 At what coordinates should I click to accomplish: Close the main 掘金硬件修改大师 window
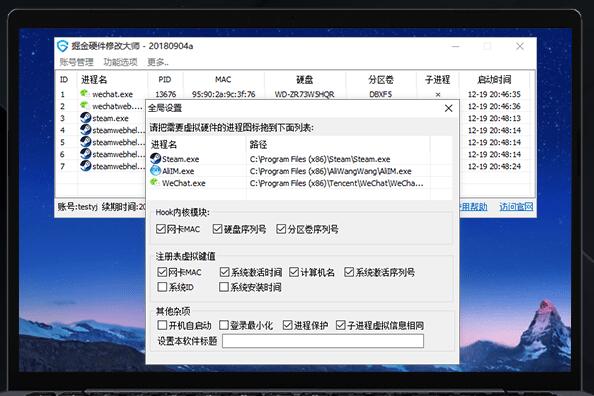pyautogui.click(x=520, y=46)
